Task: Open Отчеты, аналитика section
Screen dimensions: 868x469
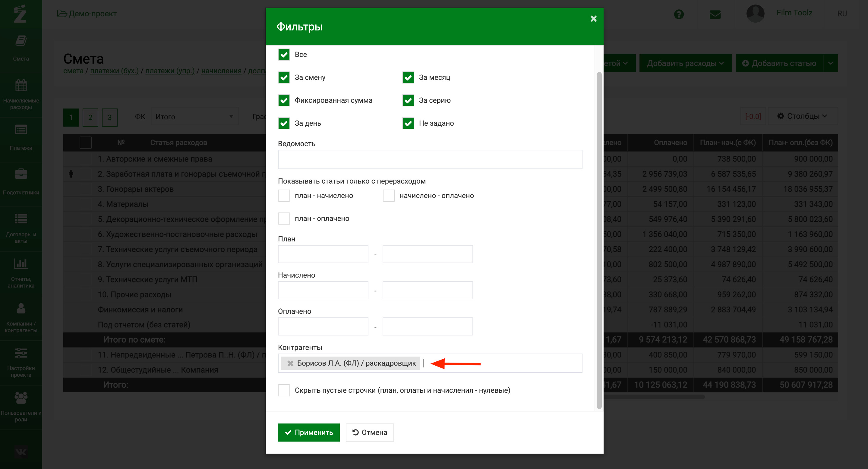Action: [21, 273]
